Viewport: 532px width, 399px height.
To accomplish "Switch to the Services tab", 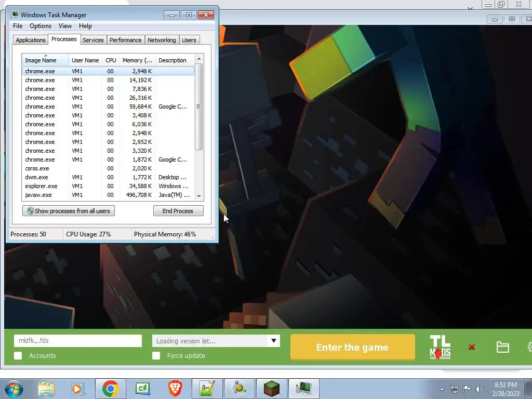I will (93, 40).
